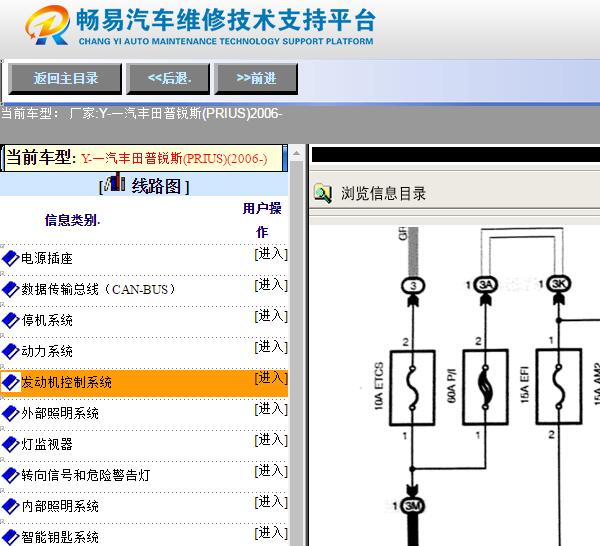600x546 pixels.
Task: Click the books icon beside 线路图
Action: pos(115,182)
